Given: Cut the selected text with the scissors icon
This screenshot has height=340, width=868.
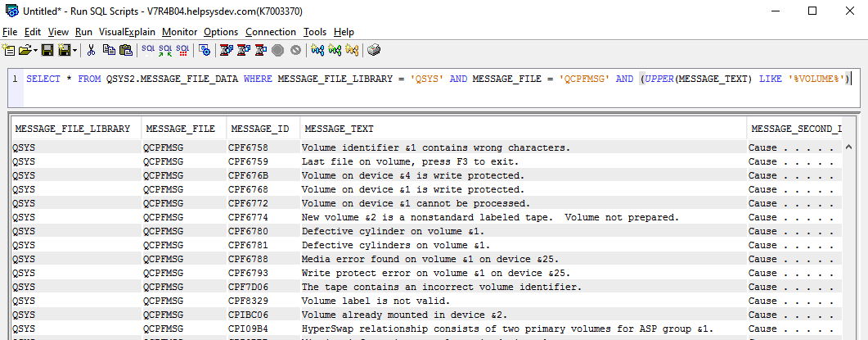Looking at the screenshot, I should pos(92,50).
